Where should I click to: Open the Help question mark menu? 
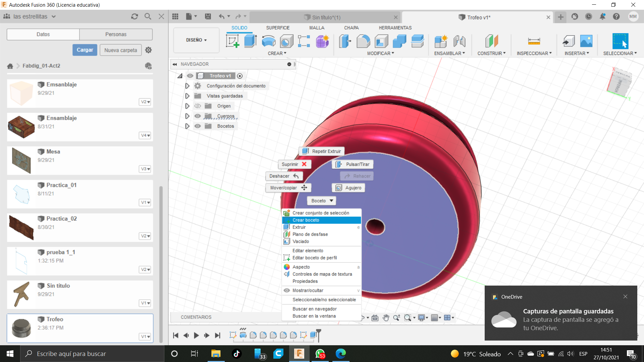pos(616,16)
